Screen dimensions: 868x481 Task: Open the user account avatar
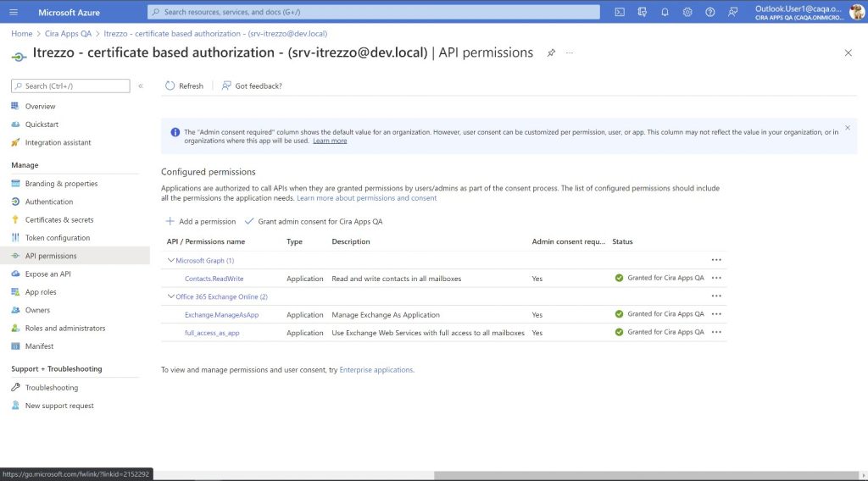[x=857, y=12]
